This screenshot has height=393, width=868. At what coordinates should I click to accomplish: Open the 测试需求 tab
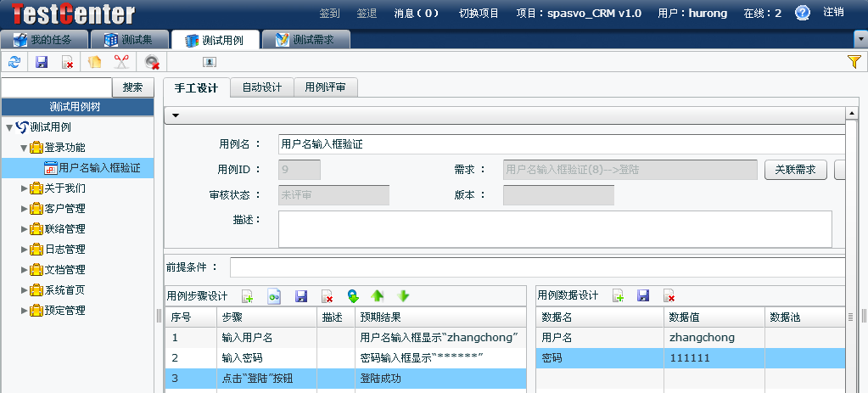305,40
